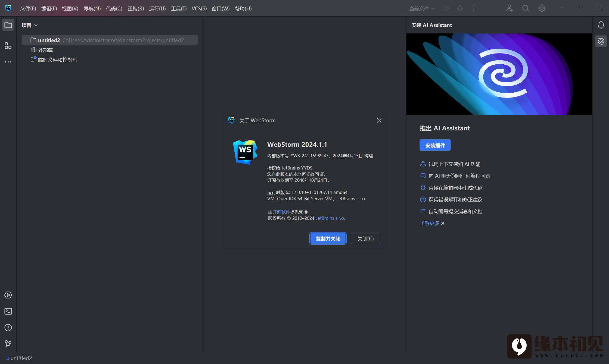Click the AI Assistant banner image

499,74
